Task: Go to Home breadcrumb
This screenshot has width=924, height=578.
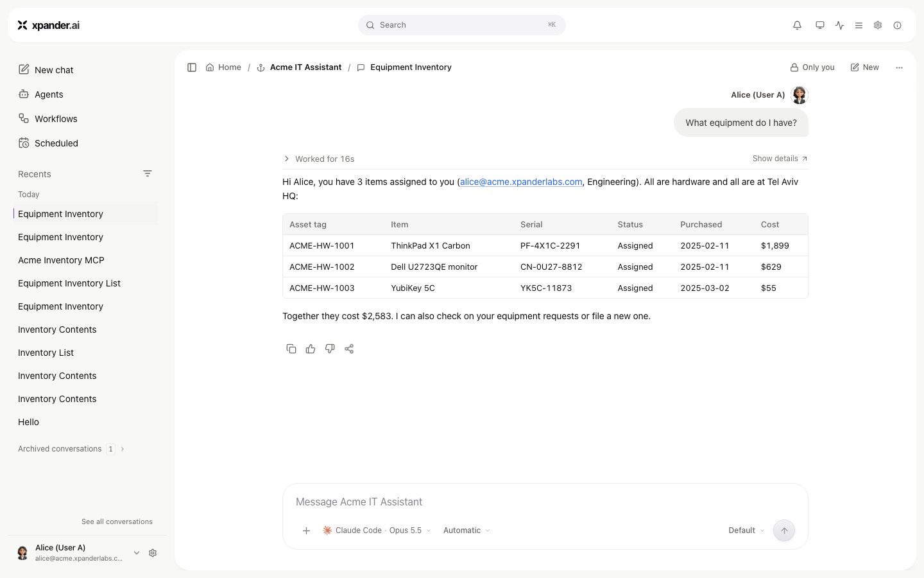Action: pos(223,67)
